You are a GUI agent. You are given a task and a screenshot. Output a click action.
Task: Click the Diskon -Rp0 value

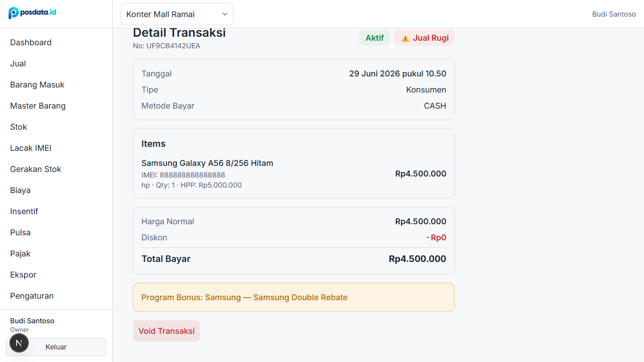tap(436, 237)
